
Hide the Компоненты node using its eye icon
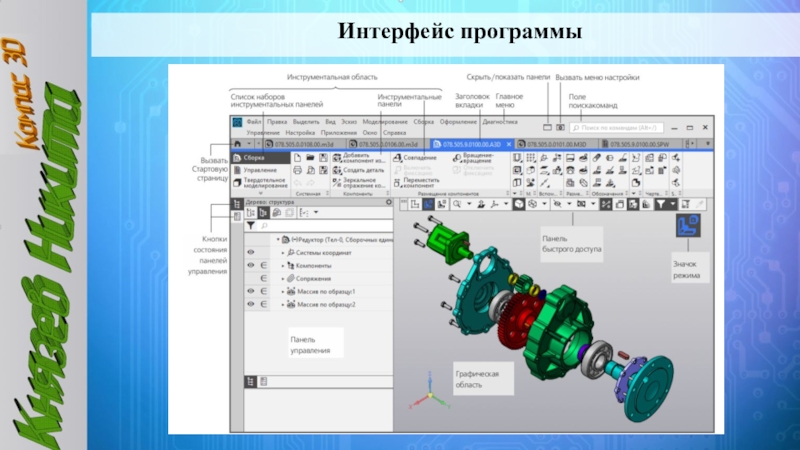[251, 266]
